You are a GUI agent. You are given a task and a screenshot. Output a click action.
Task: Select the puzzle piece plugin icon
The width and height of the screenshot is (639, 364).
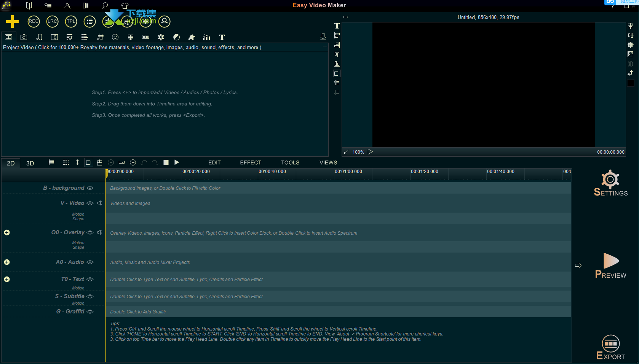[191, 37]
